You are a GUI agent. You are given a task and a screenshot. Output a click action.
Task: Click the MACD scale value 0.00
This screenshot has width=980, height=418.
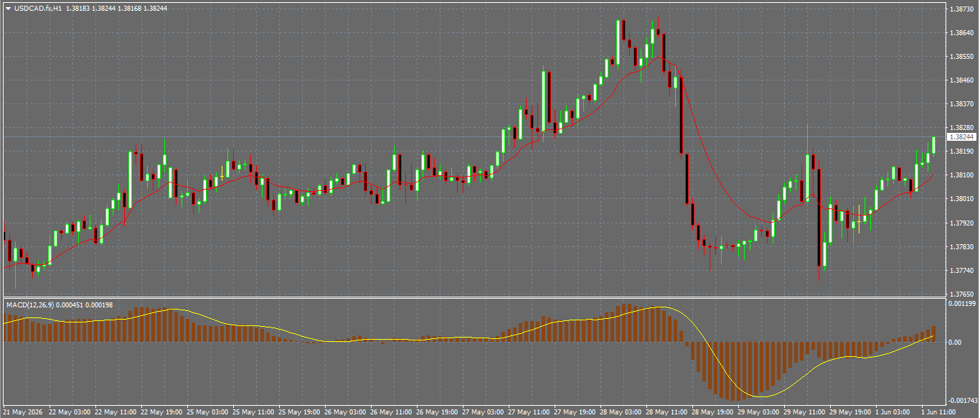pos(955,342)
